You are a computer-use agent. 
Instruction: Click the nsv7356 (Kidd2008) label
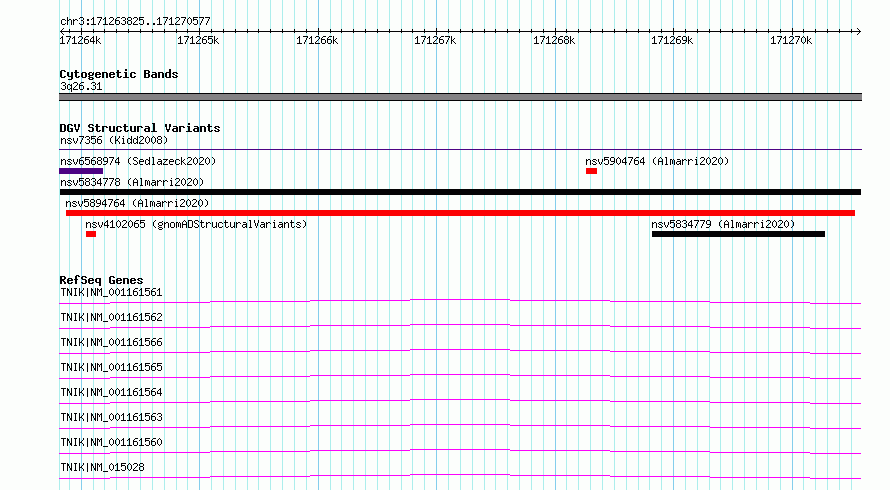point(114,140)
